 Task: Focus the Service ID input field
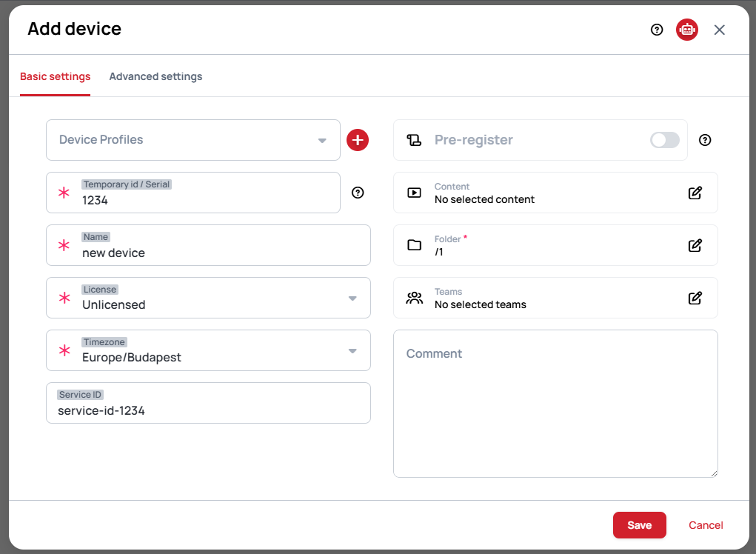click(208, 403)
